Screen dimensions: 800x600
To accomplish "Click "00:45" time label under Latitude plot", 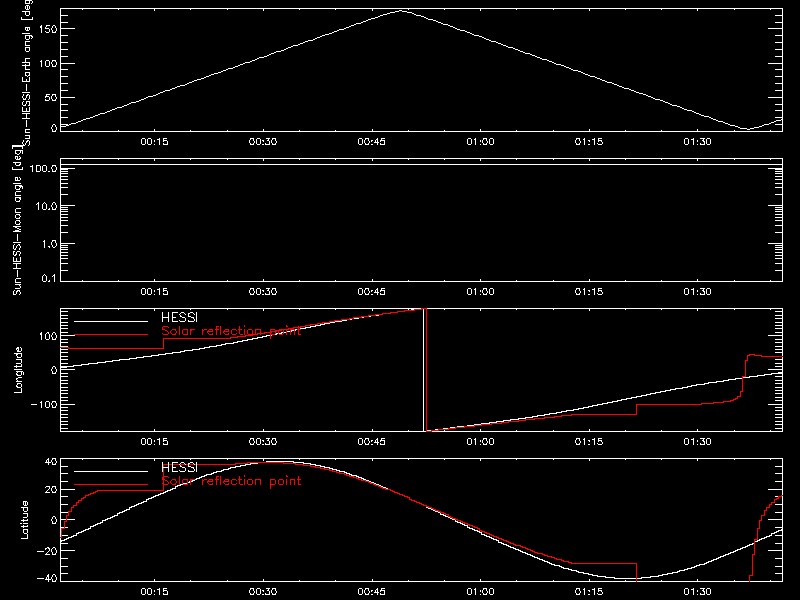I will (x=371, y=592).
